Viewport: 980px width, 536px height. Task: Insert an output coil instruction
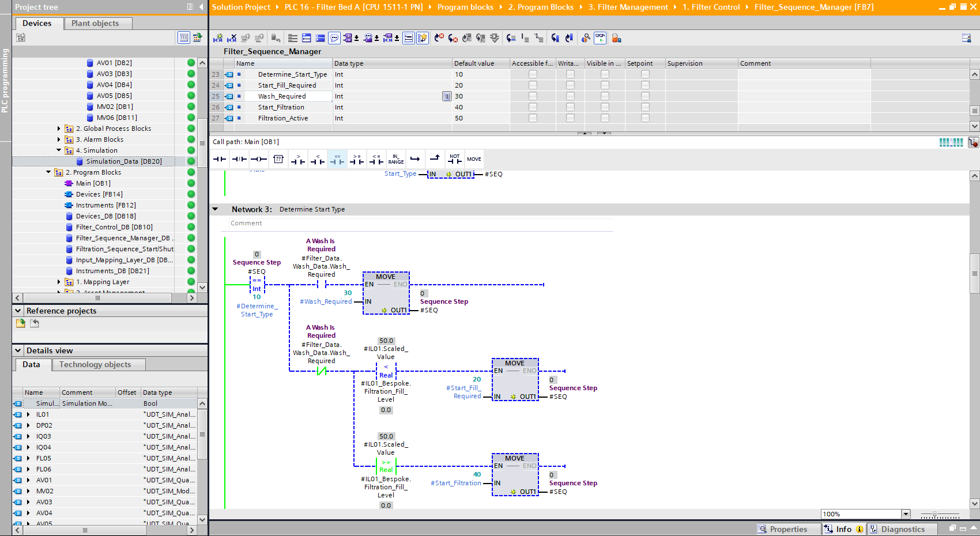pos(259,159)
